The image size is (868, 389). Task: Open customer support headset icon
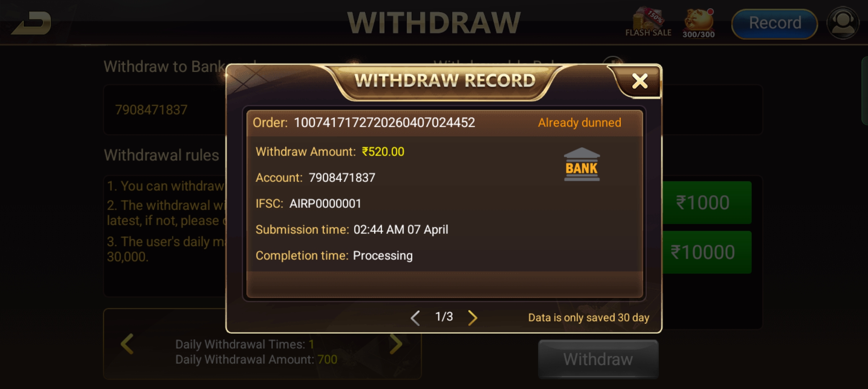(843, 23)
